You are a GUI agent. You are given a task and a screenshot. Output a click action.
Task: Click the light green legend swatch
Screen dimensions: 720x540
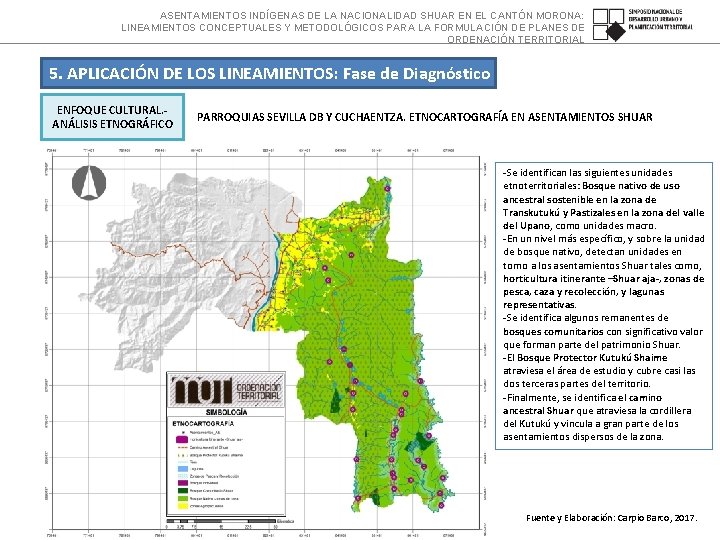pyautogui.click(x=183, y=498)
